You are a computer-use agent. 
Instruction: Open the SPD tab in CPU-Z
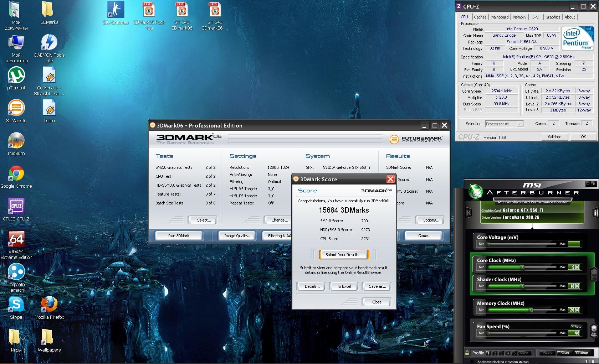536,17
